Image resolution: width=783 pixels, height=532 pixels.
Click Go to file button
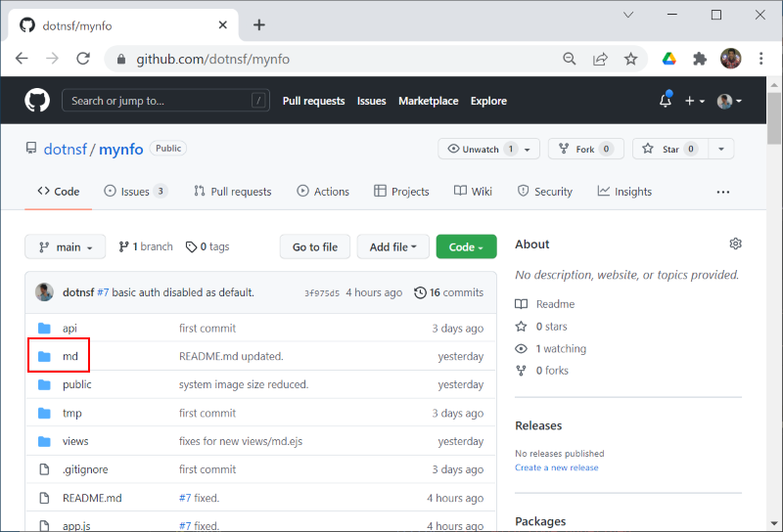(315, 246)
